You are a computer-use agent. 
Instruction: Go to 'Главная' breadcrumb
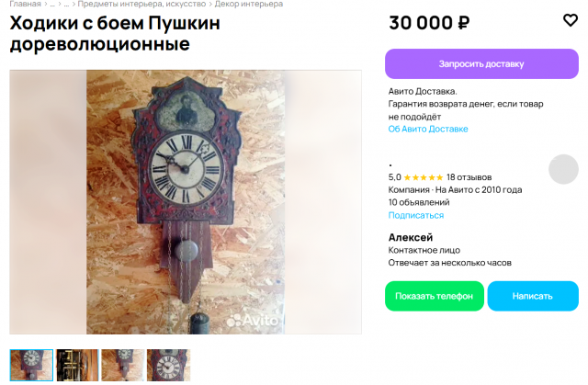(x=25, y=5)
